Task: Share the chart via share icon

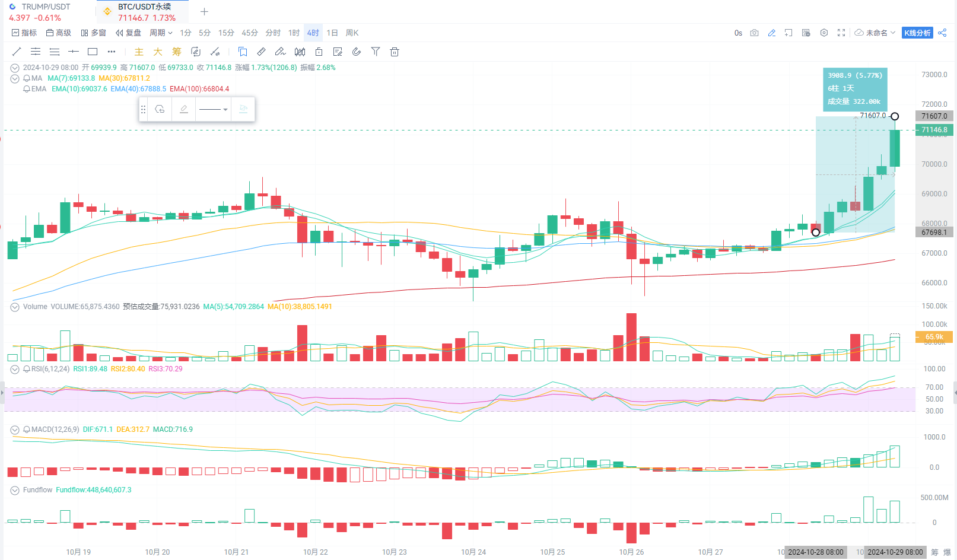Action: point(942,33)
